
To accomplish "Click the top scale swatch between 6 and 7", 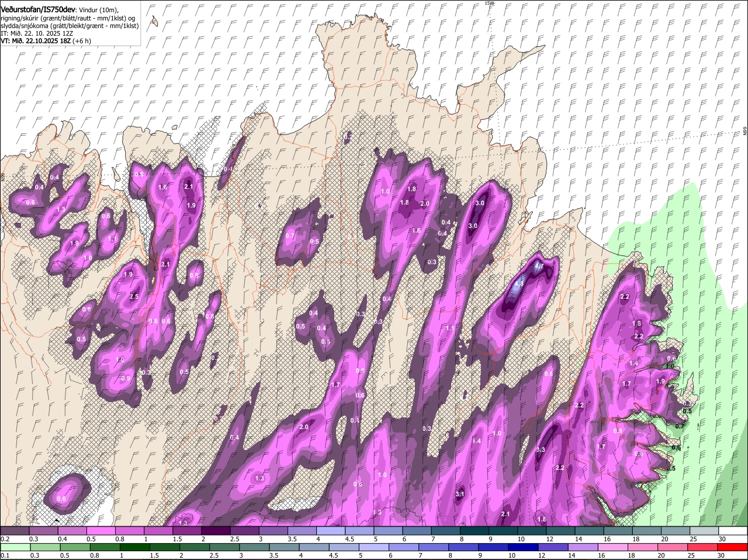I will point(417,531).
